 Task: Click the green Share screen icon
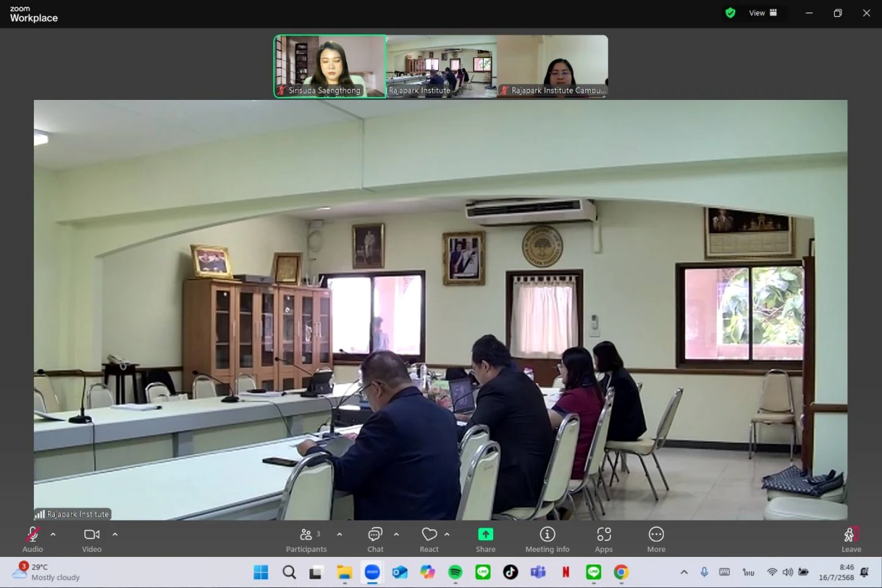pyautogui.click(x=485, y=534)
